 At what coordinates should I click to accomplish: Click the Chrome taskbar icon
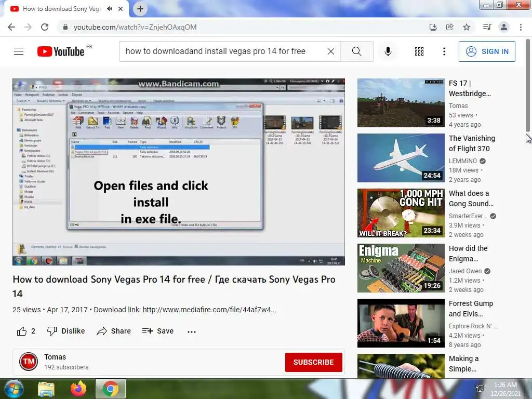(x=110, y=389)
